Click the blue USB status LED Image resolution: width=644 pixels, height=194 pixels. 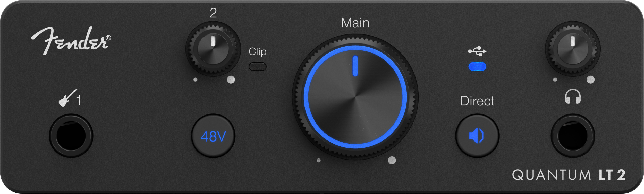click(477, 67)
